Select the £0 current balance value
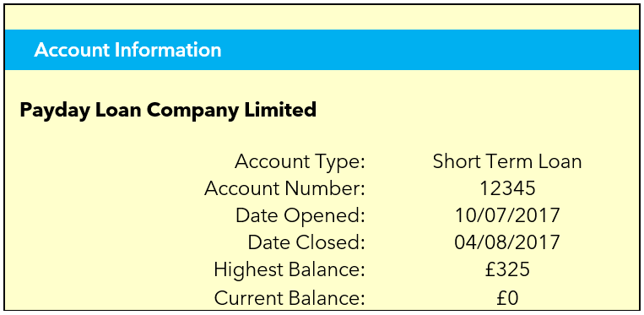 (x=507, y=298)
